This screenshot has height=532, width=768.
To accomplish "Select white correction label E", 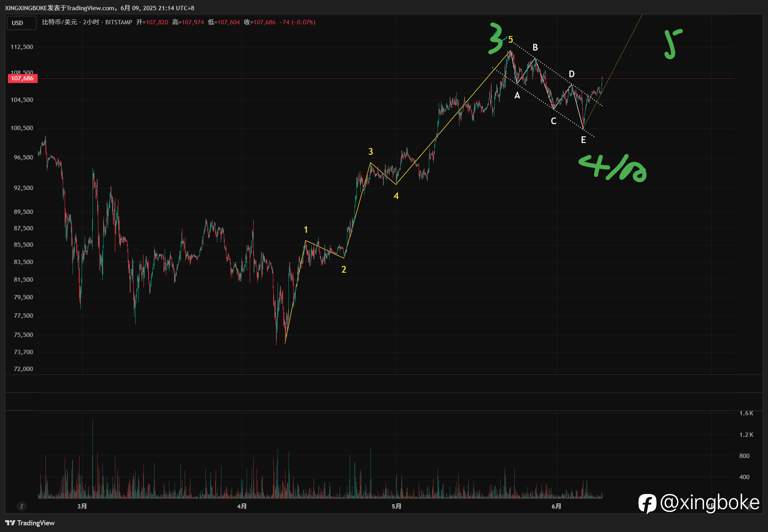I will click(x=583, y=140).
